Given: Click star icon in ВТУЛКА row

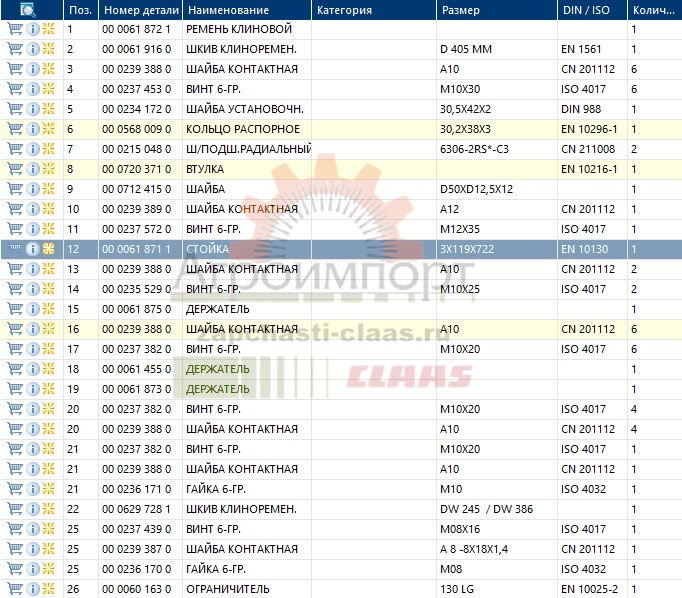Looking at the screenshot, I should pyautogui.click(x=49, y=169).
